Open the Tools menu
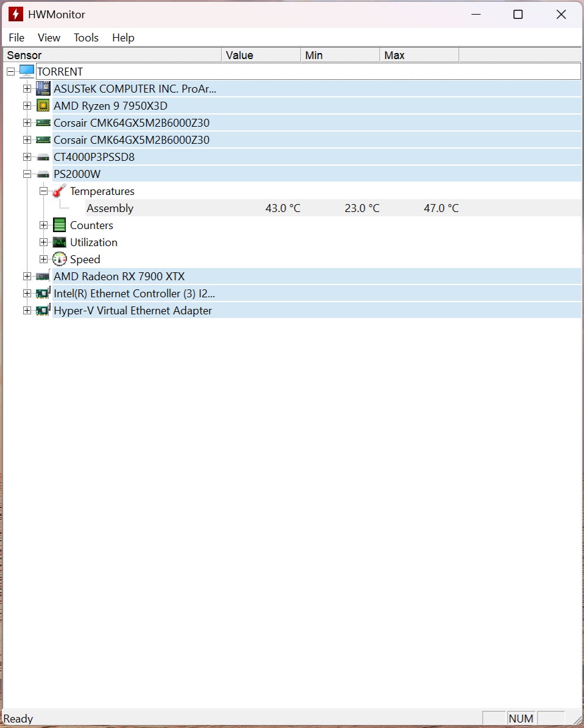The height and width of the screenshot is (728, 584). coord(86,38)
